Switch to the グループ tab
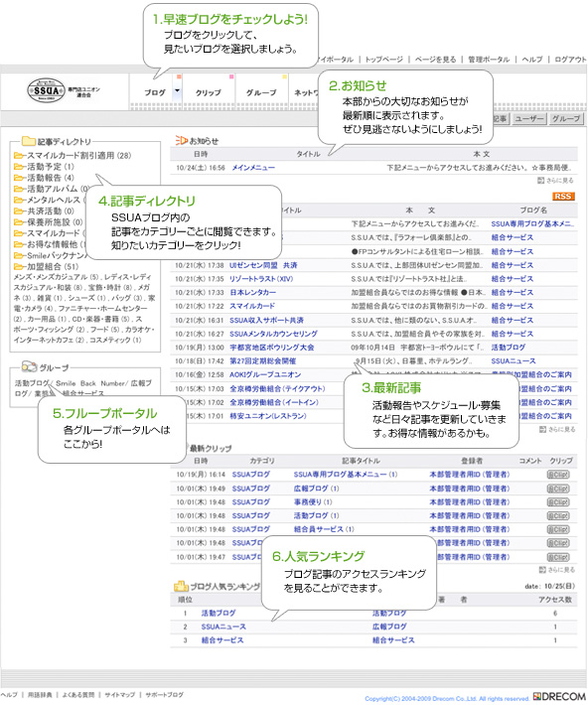588x705 pixels. click(261, 92)
